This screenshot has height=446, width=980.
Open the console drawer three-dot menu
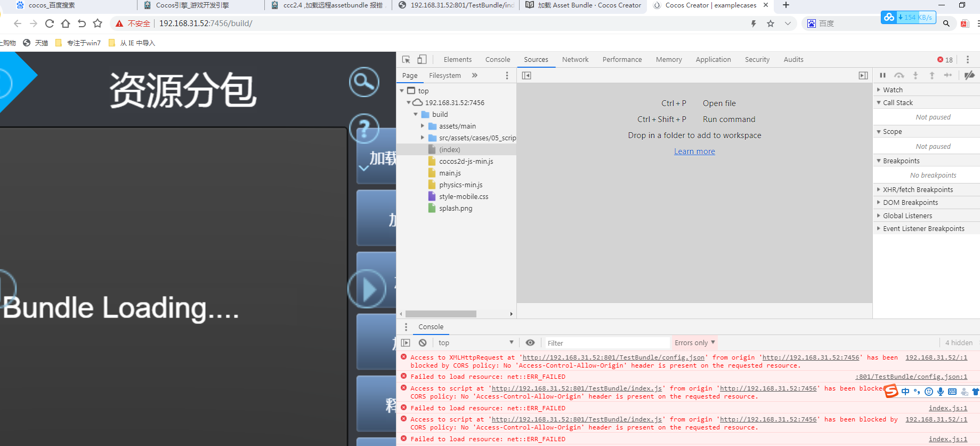point(406,327)
